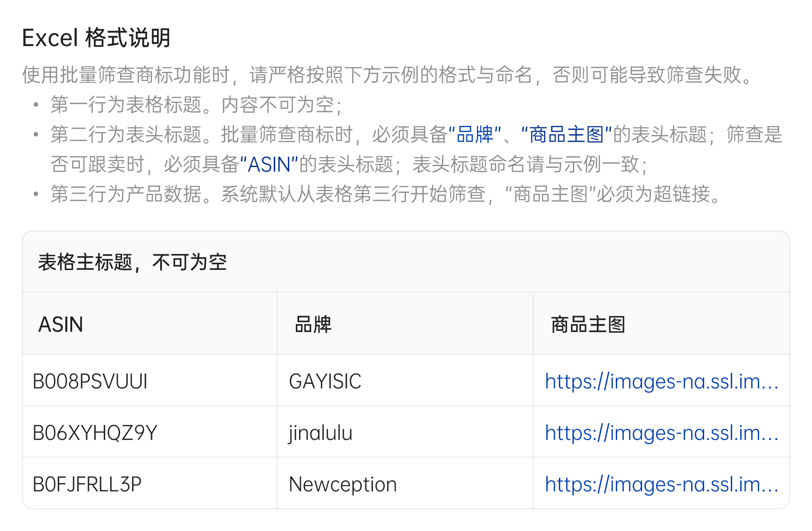Click the blue "品牌" highlighted text
This screenshot has height=531, width=812.
point(475,135)
